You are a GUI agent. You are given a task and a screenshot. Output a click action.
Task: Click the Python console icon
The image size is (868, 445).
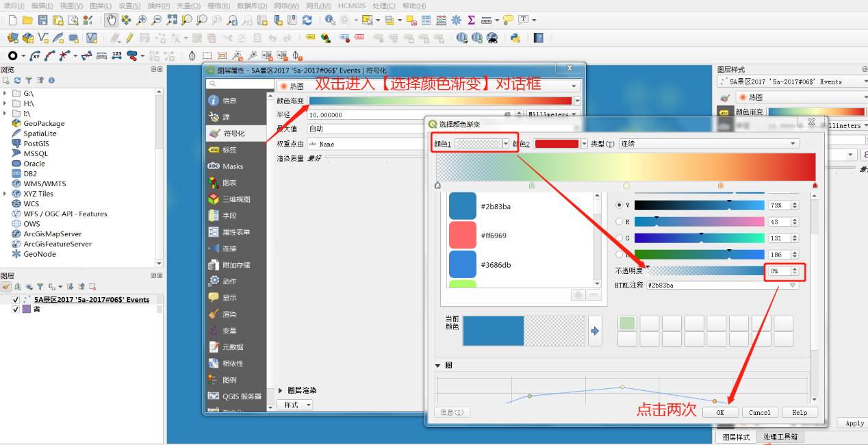point(515,38)
